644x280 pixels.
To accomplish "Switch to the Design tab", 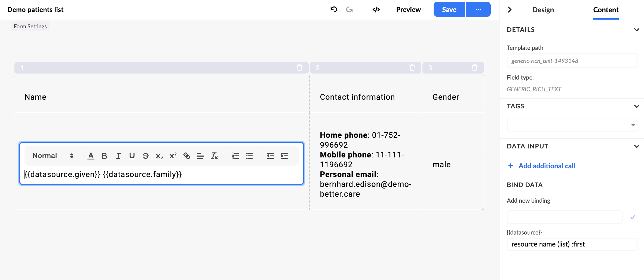I will click(543, 10).
